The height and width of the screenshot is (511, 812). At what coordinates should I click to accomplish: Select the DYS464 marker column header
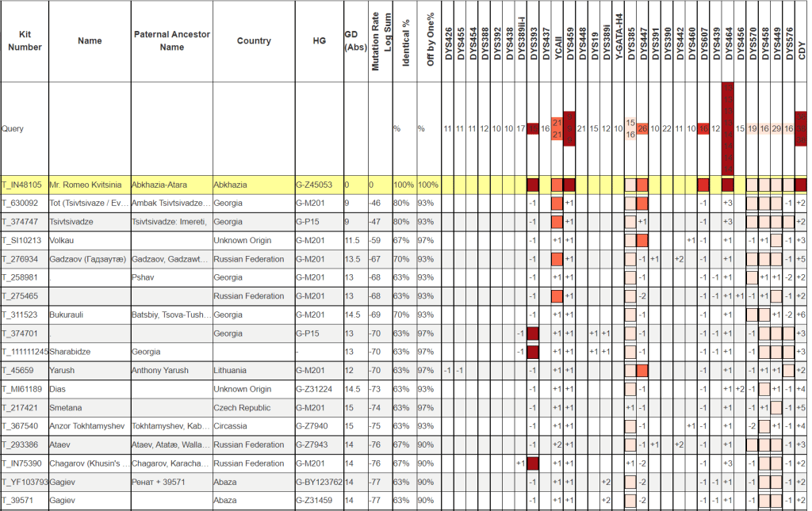point(728,41)
